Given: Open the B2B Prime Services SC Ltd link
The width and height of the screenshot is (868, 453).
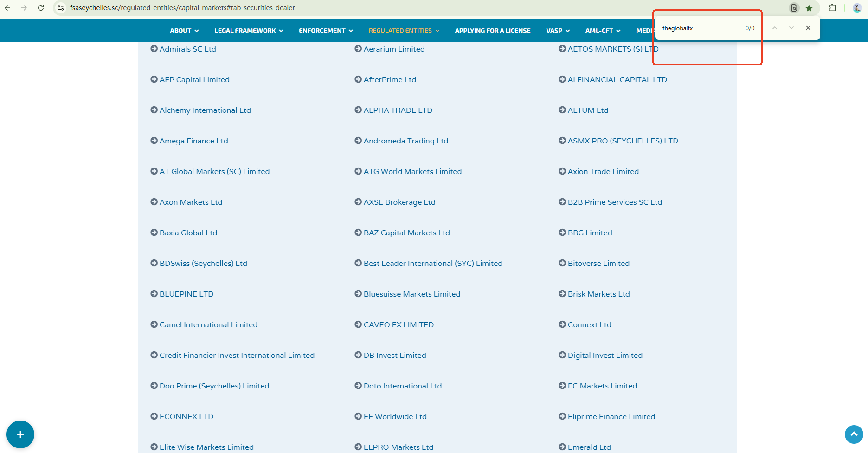Looking at the screenshot, I should pos(615,202).
